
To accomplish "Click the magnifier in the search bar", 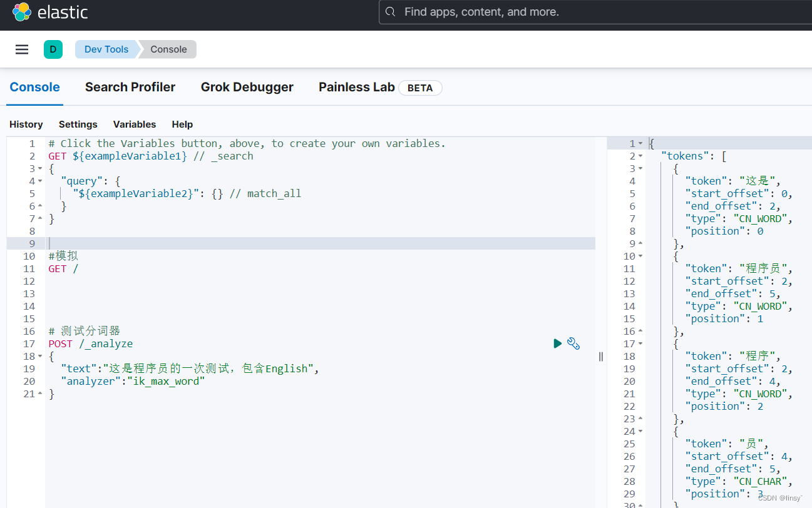I will click(391, 12).
